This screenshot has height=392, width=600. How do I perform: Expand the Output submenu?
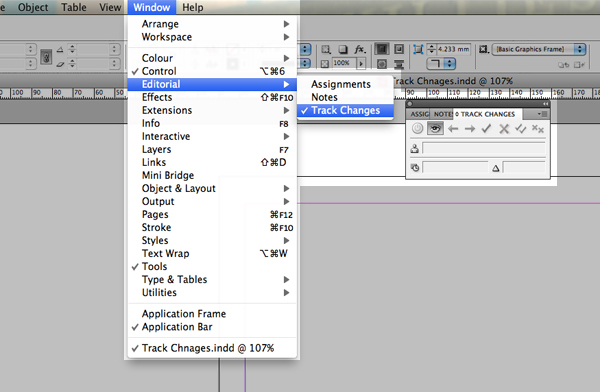point(212,201)
